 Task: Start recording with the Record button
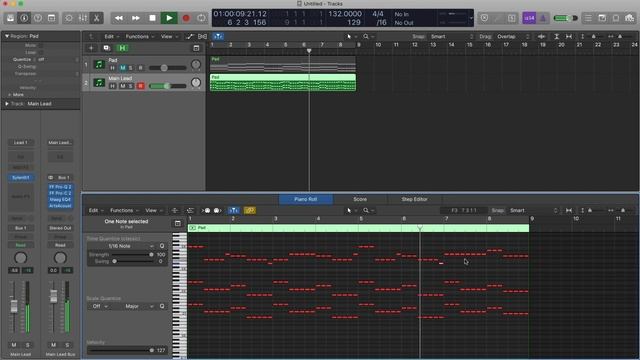[x=186, y=18]
